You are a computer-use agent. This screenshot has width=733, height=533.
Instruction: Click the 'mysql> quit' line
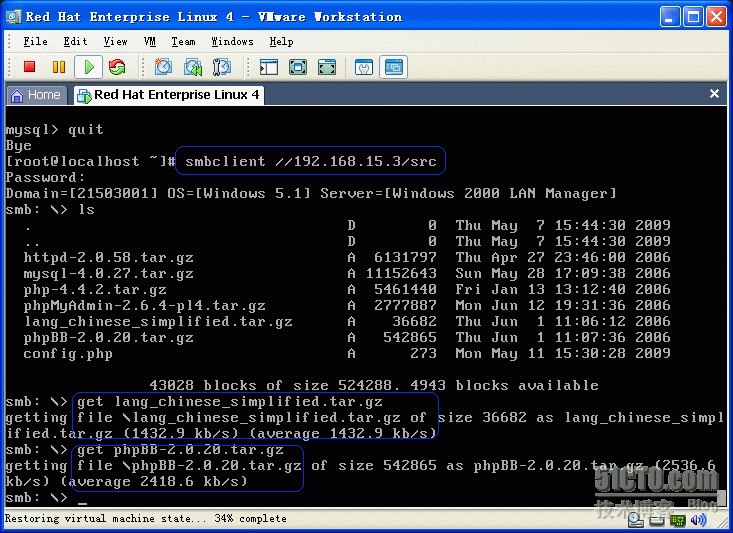click(x=54, y=130)
